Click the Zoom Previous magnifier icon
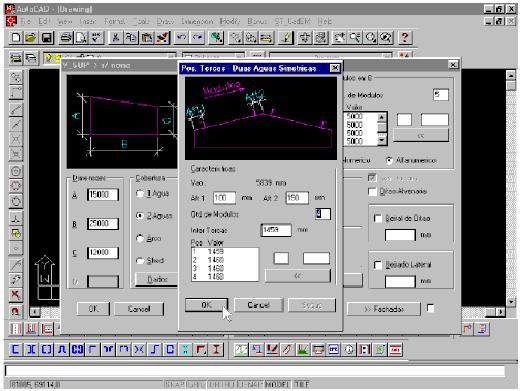The width and height of the screenshot is (520, 391). point(386,37)
